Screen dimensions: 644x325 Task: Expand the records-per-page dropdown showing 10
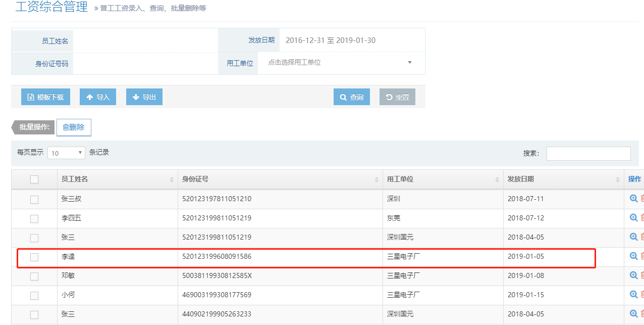[67, 153]
